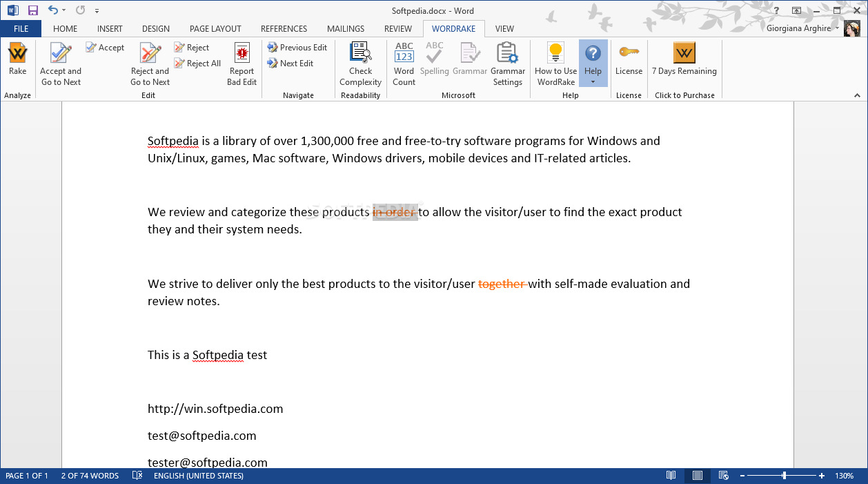Click the test@softpedia.com text
This screenshot has height=484, width=868.
(x=202, y=436)
